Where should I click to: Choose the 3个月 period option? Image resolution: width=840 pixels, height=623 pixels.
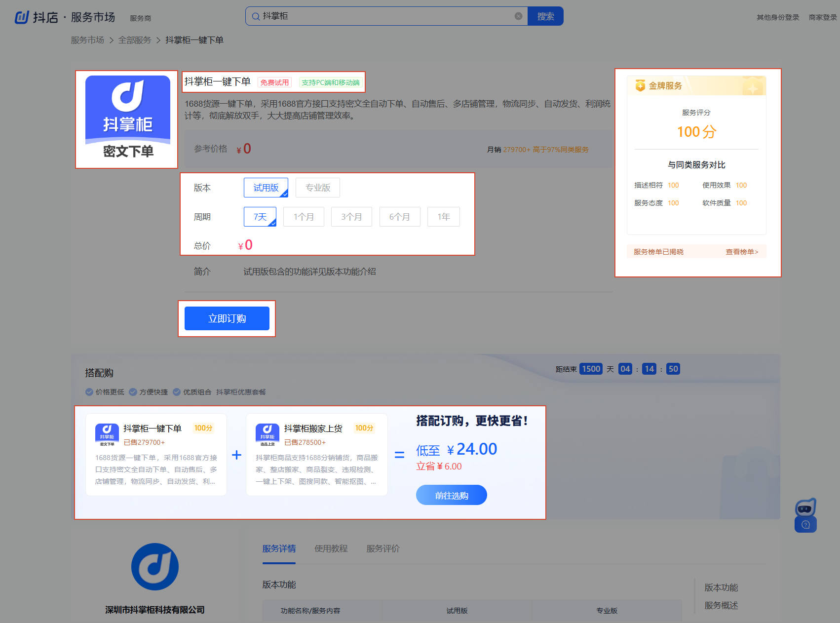point(351,217)
